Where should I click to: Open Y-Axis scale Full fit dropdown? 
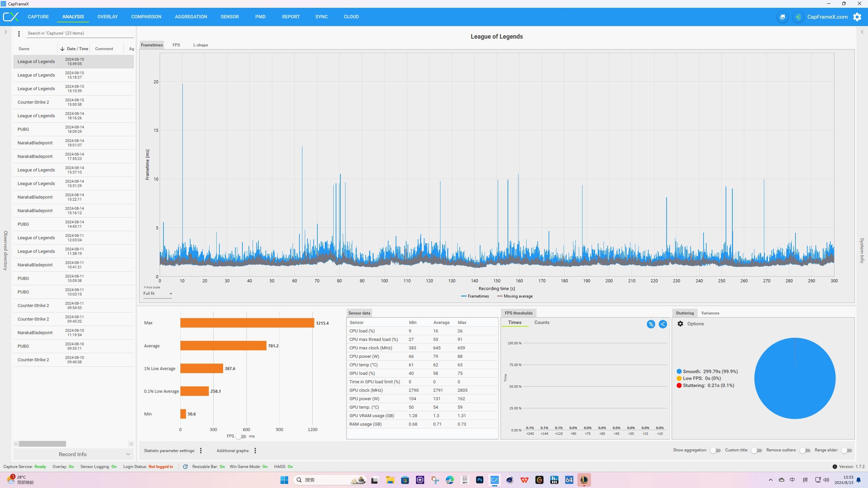point(158,293)
